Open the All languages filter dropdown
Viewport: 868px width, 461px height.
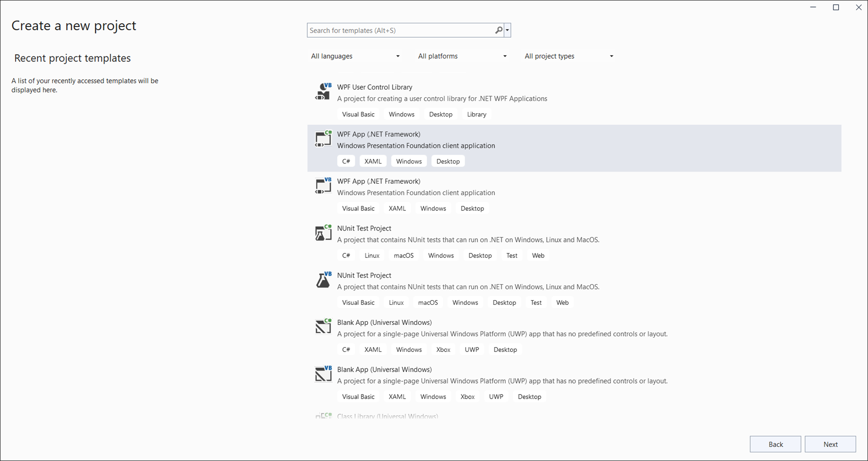[355, 56]
